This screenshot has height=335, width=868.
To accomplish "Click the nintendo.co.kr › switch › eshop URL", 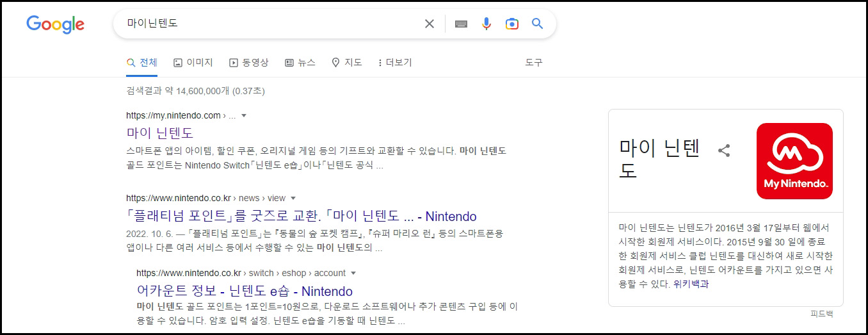I will pyautogui.click(x=241, y=273).
